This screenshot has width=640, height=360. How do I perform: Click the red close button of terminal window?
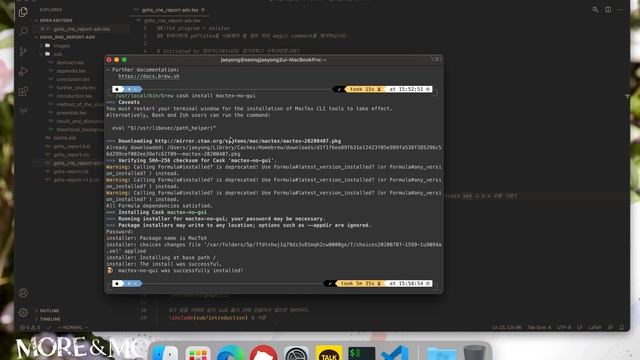coord(109,60)
